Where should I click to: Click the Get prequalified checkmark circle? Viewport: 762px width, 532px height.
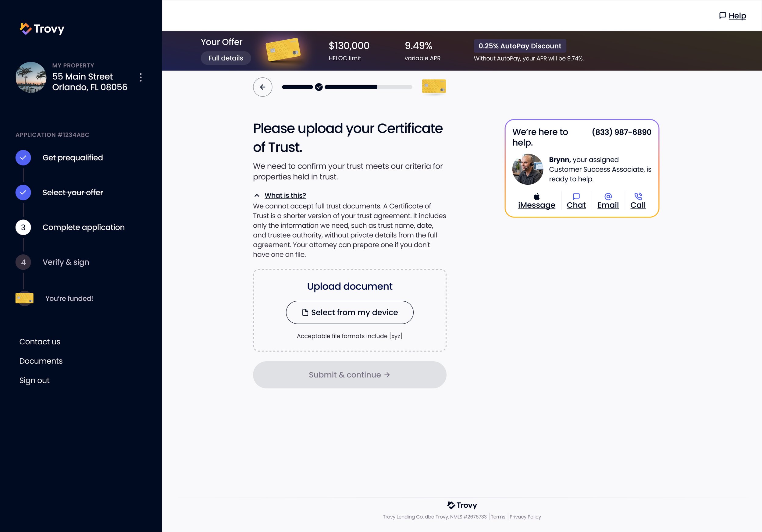point(23,158)
